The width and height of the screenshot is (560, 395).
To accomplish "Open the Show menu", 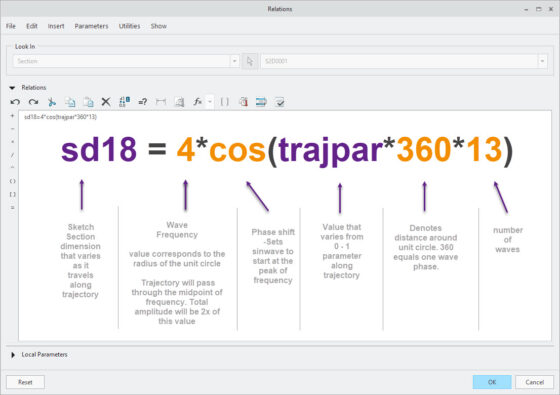I will (x=159, y=26).
